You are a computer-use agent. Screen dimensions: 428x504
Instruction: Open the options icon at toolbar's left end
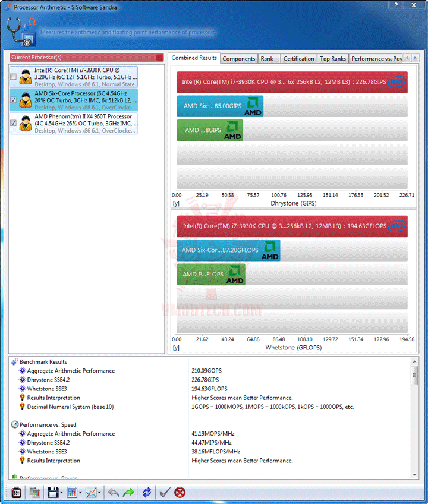[16, 493]
